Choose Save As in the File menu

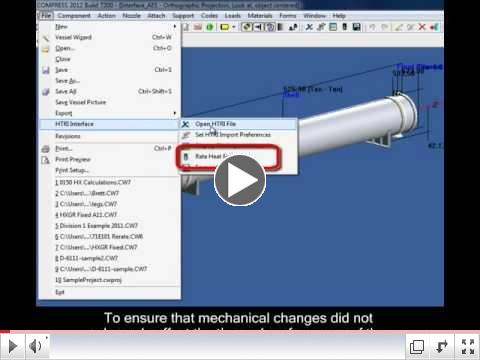[109, 81]
